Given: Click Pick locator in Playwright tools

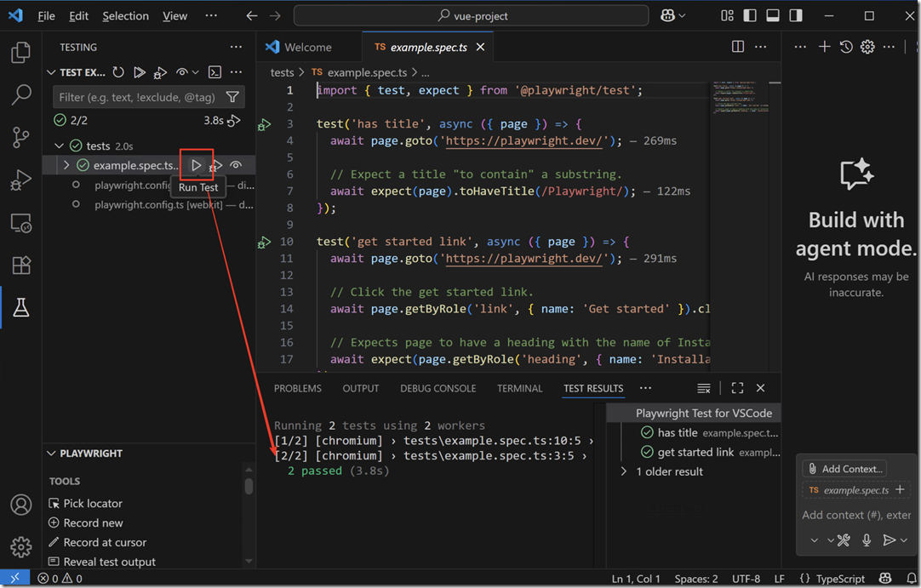Looking at the screenshot, I should (92, 503).
